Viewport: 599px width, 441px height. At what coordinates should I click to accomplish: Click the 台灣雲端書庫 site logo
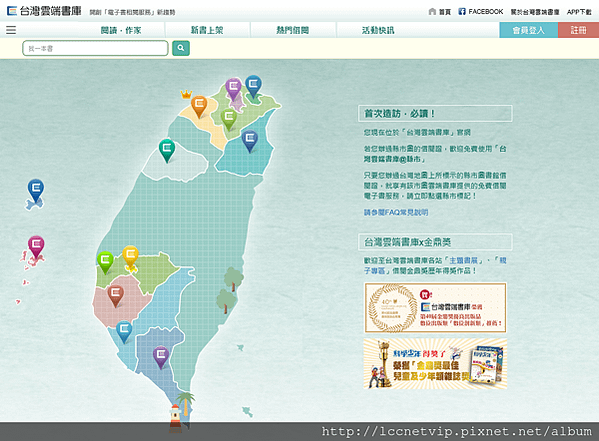[x=44, y=11]
